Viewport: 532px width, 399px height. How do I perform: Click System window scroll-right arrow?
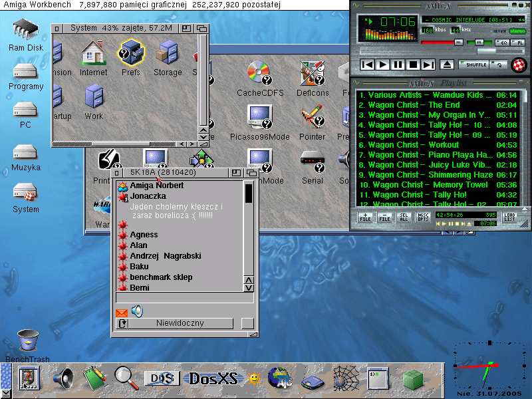tap(192, 144)
